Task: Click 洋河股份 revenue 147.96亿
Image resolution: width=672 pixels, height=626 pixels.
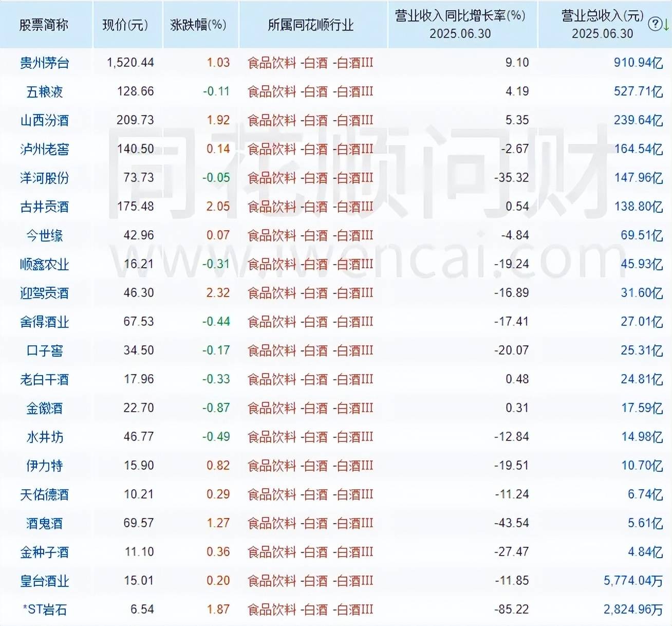Action: click(638, 178)
